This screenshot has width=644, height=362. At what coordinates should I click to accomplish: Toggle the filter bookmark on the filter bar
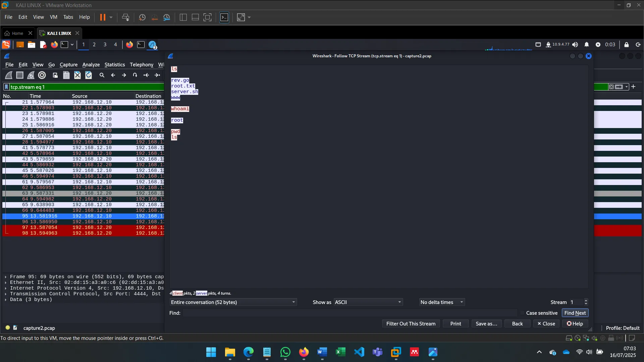pos(6,87)
